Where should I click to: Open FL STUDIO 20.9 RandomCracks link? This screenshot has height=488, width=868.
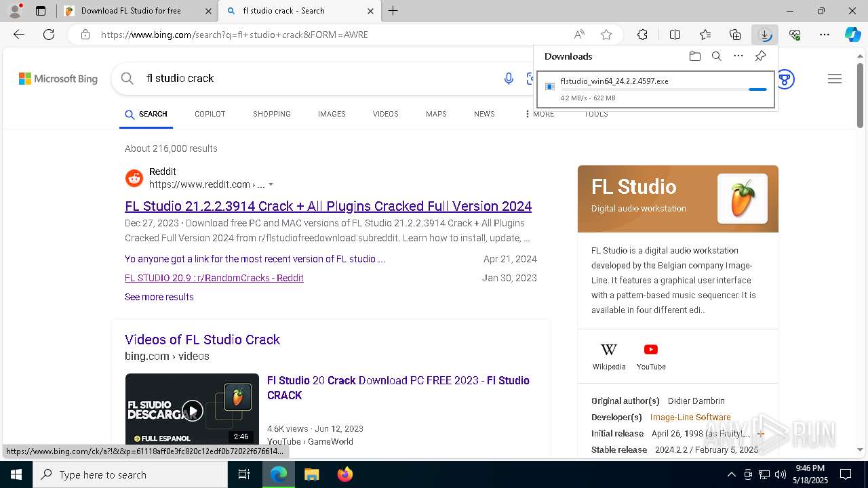click(214, 278)
